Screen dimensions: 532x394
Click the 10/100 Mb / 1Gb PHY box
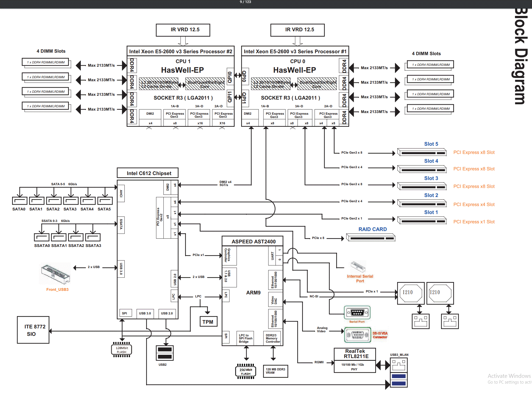[x=355, y=367]
